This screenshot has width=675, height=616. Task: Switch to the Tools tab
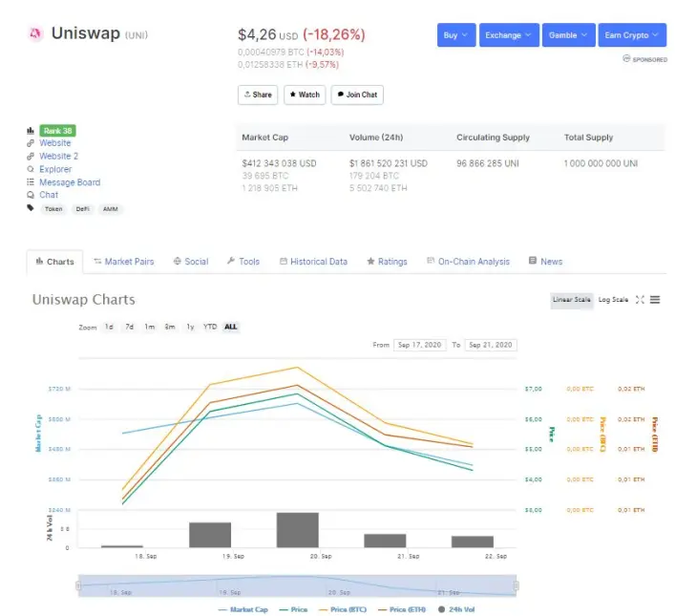[x=243, y=262]
